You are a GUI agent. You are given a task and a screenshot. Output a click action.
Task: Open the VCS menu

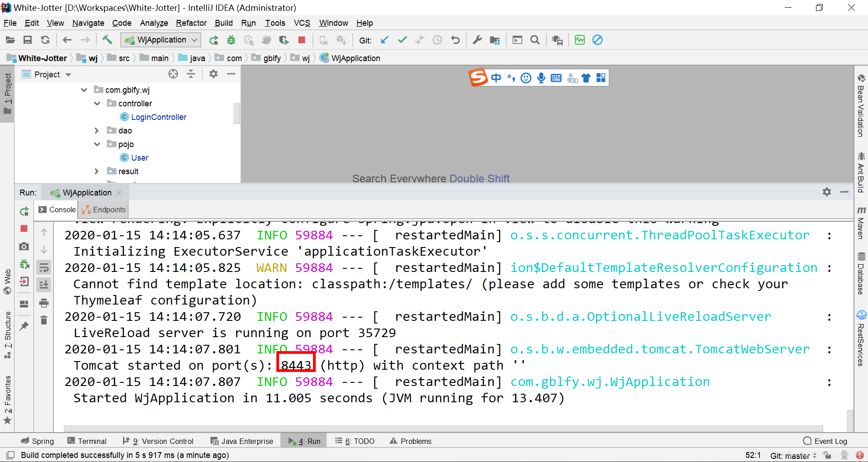(302, 23)
